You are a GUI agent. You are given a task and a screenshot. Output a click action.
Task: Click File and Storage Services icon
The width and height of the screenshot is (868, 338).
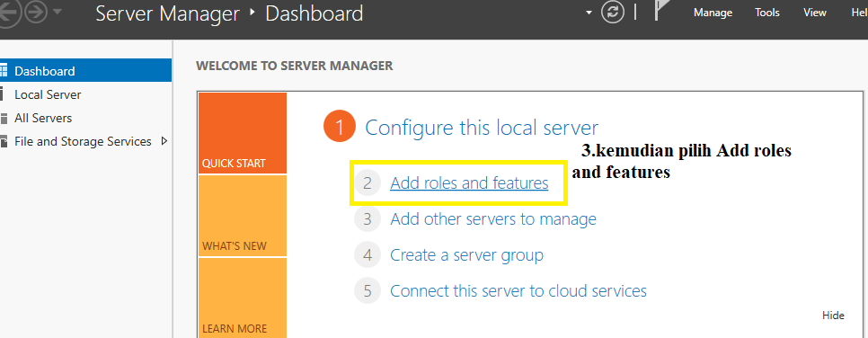click(x=4, y=142)
